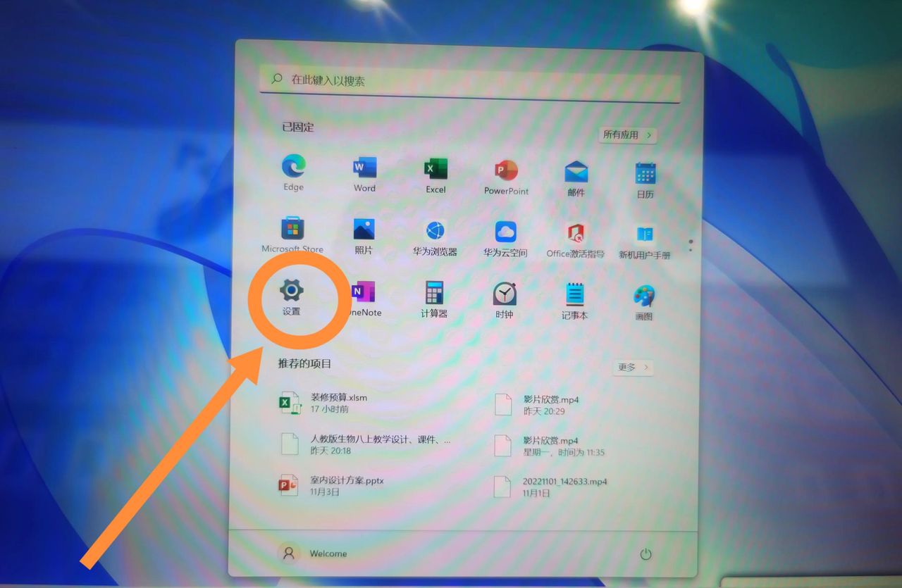Viewport: 902px width, 588px height.
Task: Start PowerPoint from the pinned list
Action: (506, 177)
